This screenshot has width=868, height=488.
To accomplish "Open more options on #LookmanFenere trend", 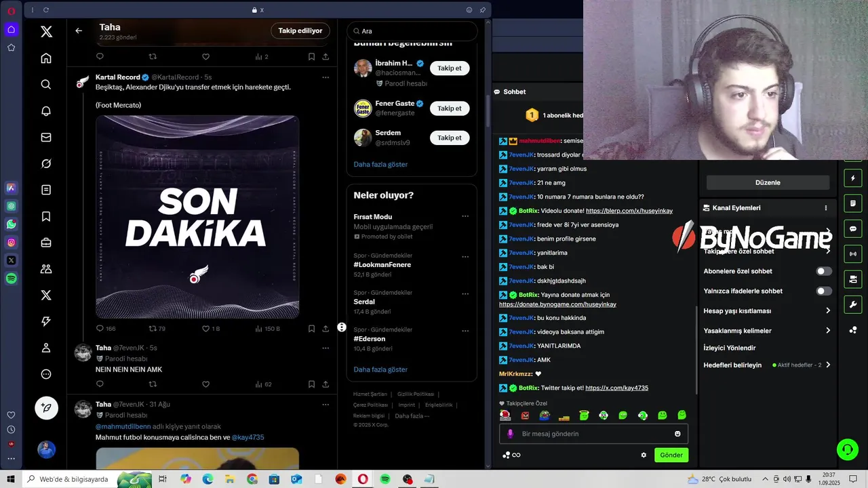I will (465, 258).
